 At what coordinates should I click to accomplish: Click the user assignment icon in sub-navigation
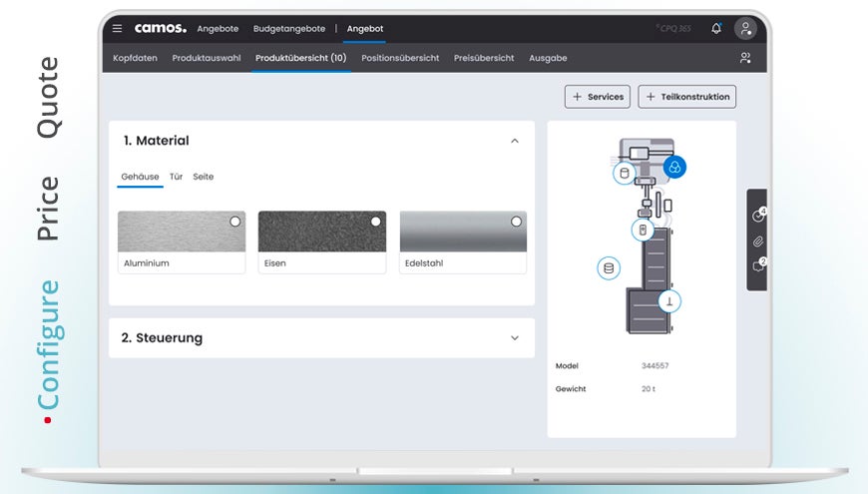click(x=745, y=58)
